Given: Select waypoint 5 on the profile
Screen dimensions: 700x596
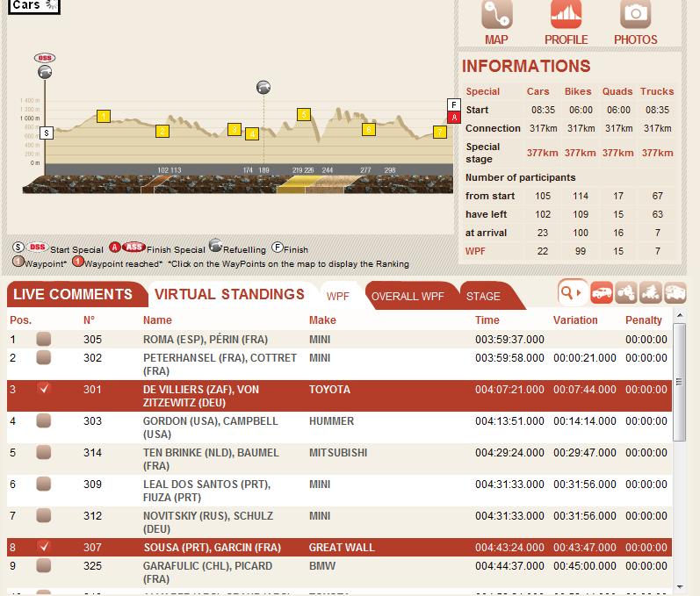Looking at the screenshot, I should point(304,114).
